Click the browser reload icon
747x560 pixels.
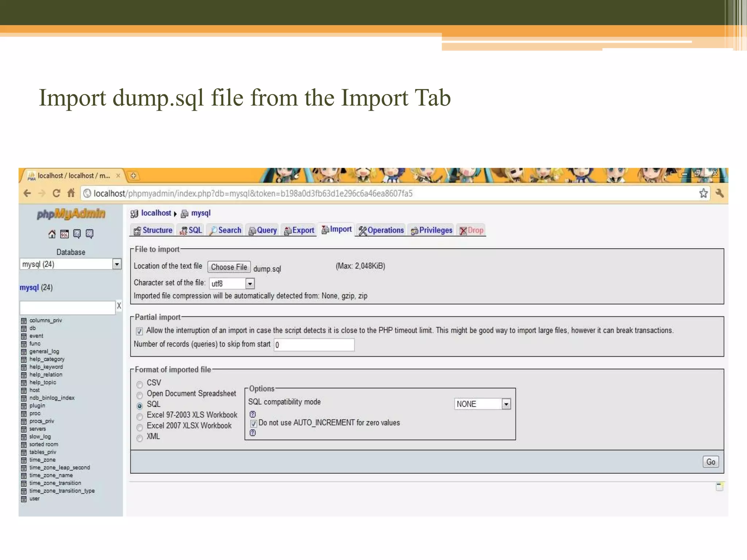56,193
